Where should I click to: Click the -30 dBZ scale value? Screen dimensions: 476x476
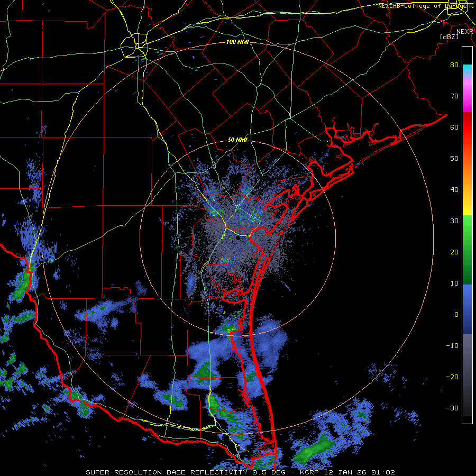pos(452,408)
